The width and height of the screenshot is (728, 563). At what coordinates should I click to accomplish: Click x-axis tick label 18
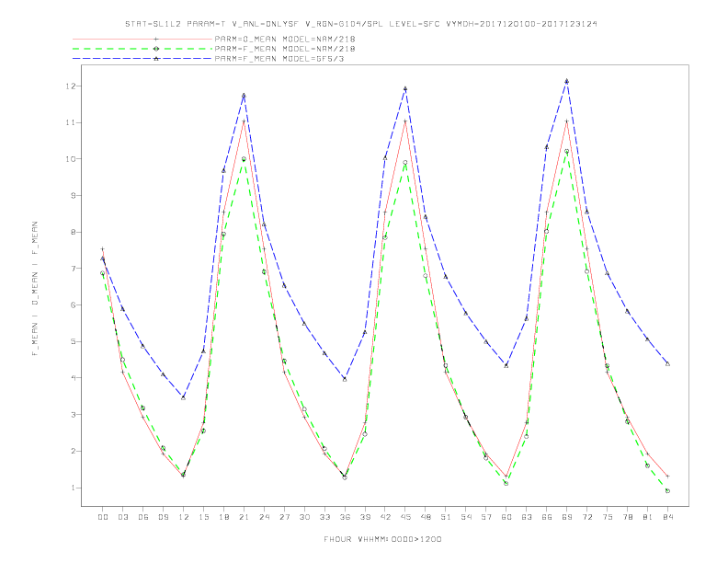(223, 517)
